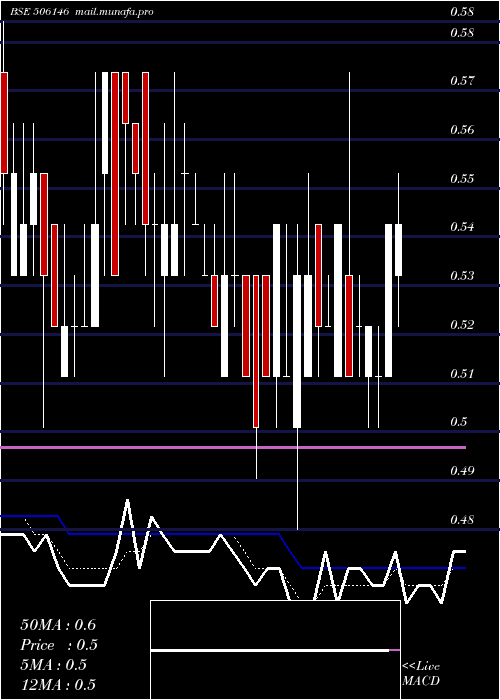The image size is (500, 700).
Task: Click the 5MA : 0.5 readout
Action: [x=54, y=665]
